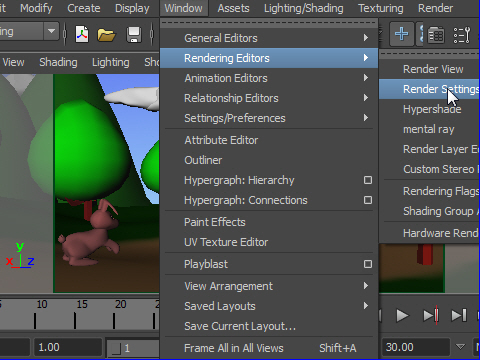Click the rabbit model in viewport

click(x=90, y=234)
